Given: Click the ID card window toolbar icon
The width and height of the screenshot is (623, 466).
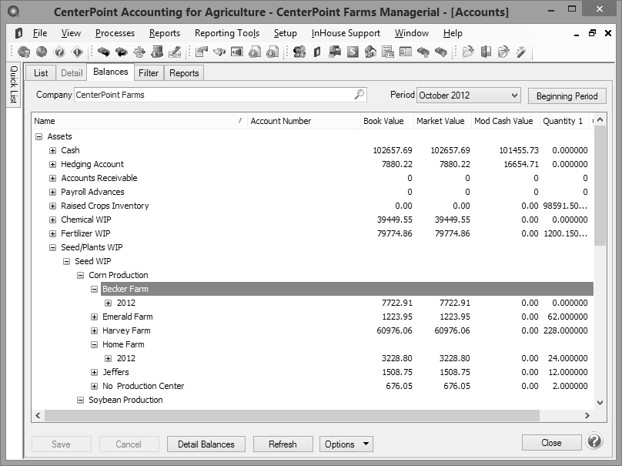Looking at the screenshot, I should coord(405,52).
